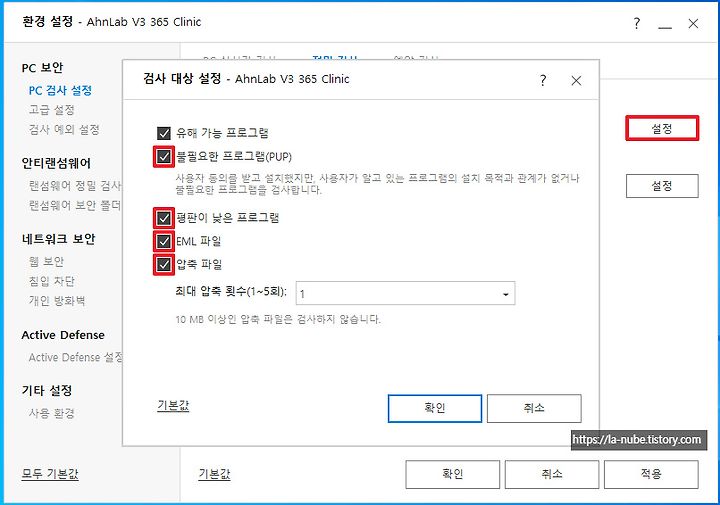The image size is (720, 505).
Task: Click the 안티랜섬웨어 section heading
Action: [56, 163]
